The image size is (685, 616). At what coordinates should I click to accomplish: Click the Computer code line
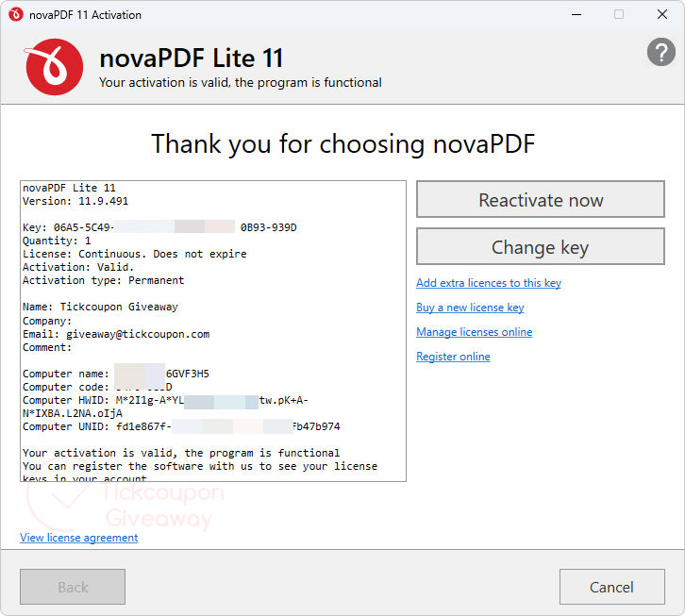coord(97,387)
